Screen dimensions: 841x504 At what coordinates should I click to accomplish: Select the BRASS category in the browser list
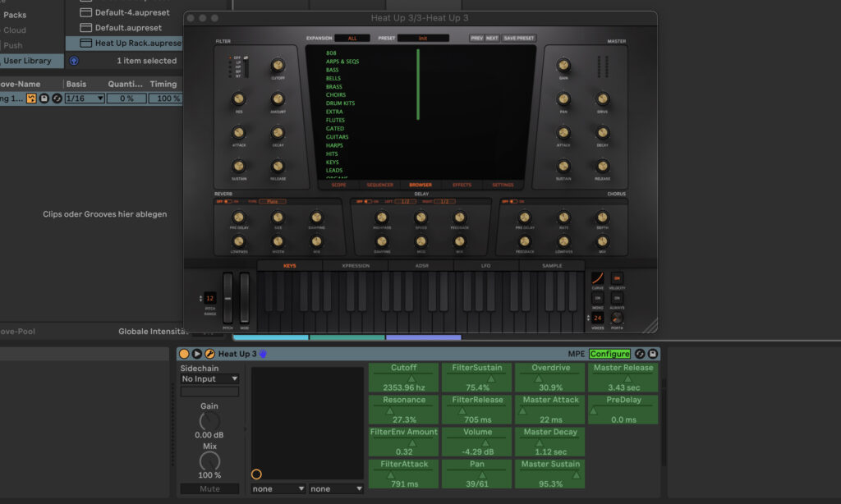tap(333, 86)
